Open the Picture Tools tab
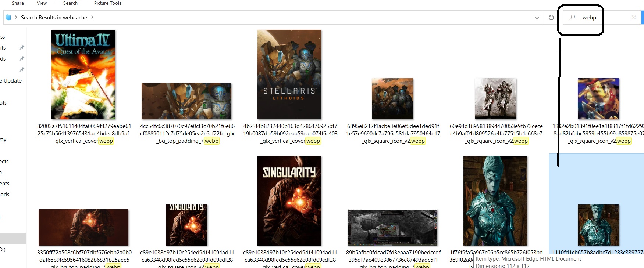 coord(107,3)
